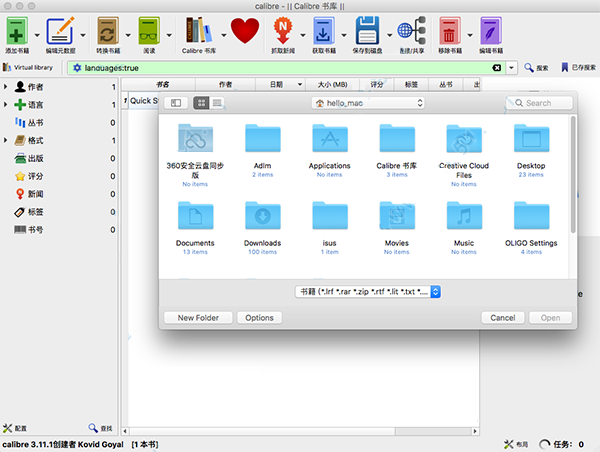Switch file dialog to icon view
The height and width of the screenshot is (452, 600).
tap(201, 103)
